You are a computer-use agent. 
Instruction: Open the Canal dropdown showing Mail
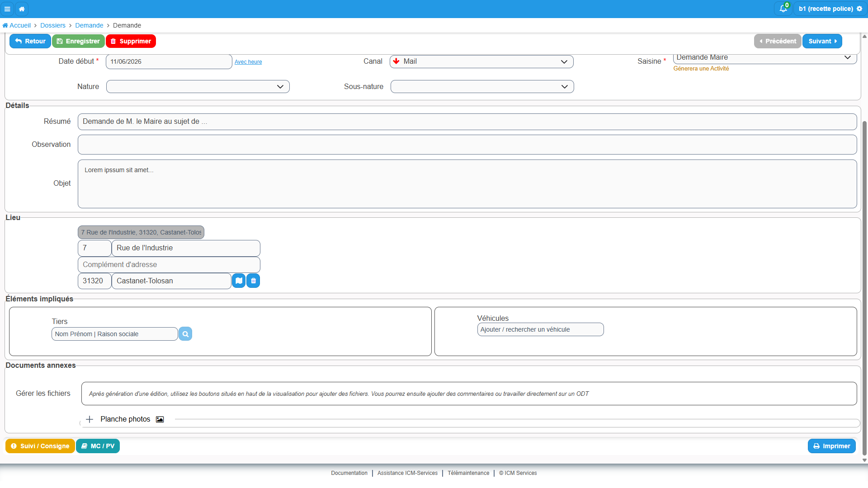(481, 61)
